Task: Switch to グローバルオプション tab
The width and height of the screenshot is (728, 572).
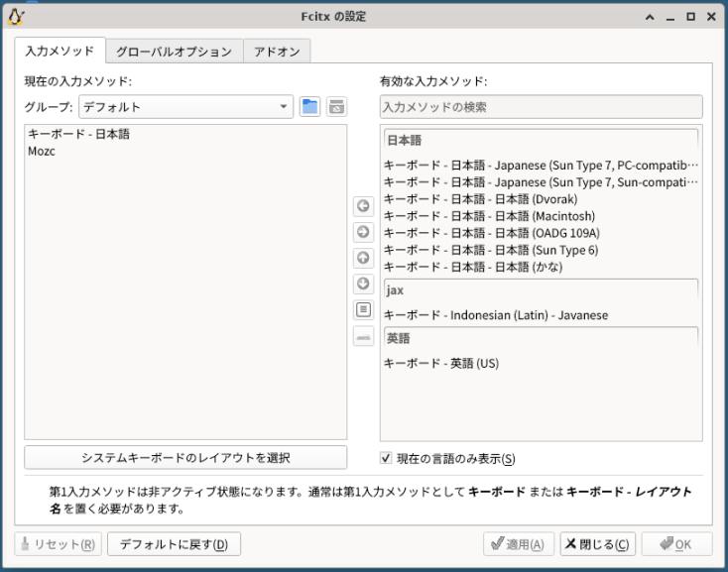Action: [x=175, y=52]
